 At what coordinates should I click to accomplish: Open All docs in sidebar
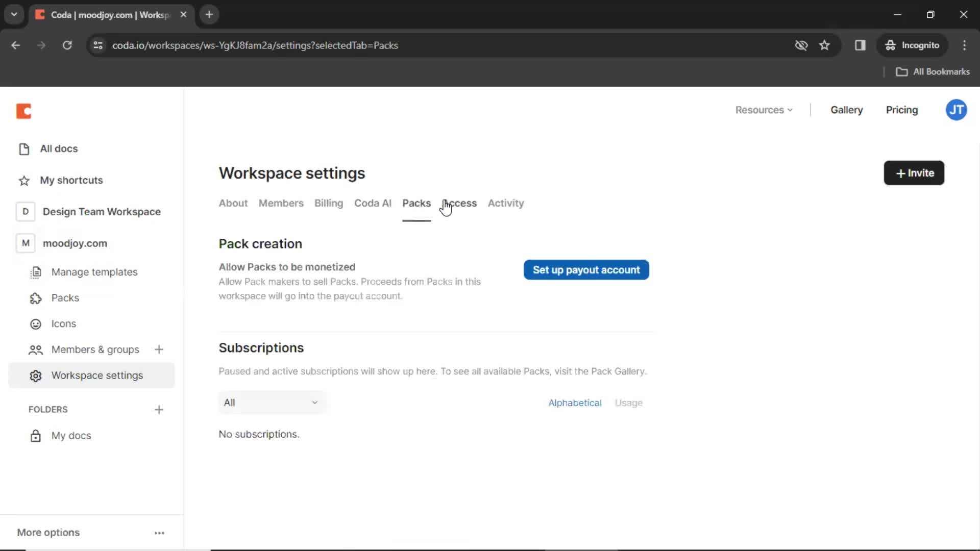[59, 148]
